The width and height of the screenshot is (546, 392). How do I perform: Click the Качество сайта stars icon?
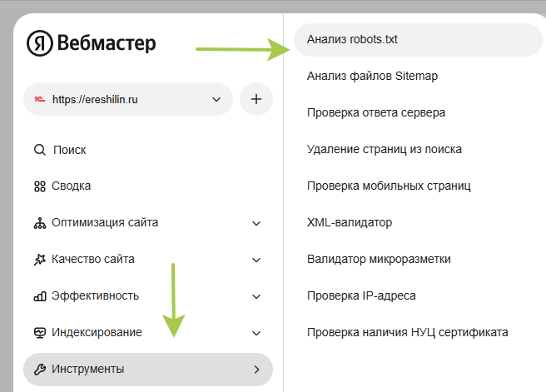pos(39,260)
